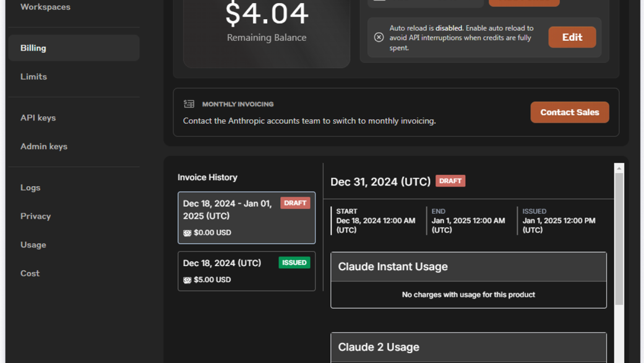The width and height of the screenshot is (644, 363).
Task: Go to the Limits page
Action: click(x=33, y=77)
